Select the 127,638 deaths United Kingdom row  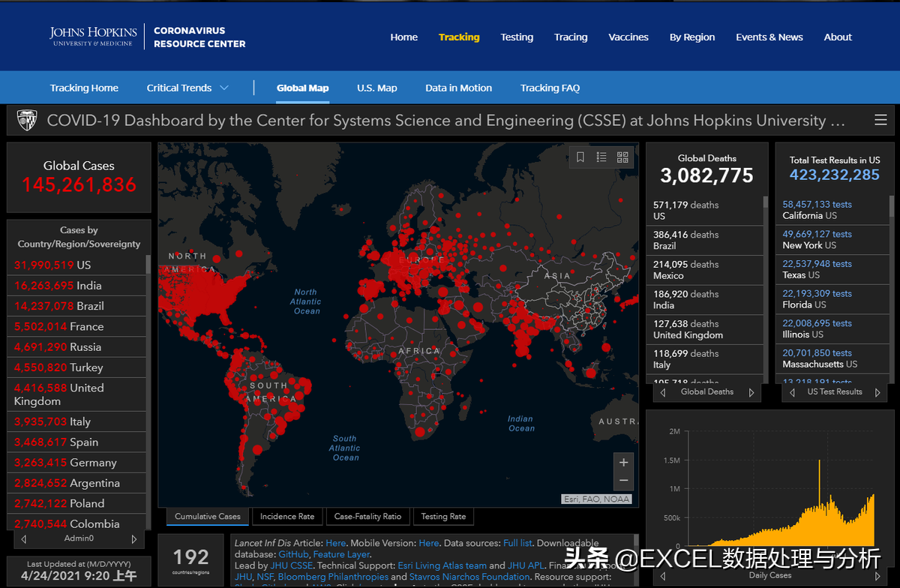click(704, 329)
